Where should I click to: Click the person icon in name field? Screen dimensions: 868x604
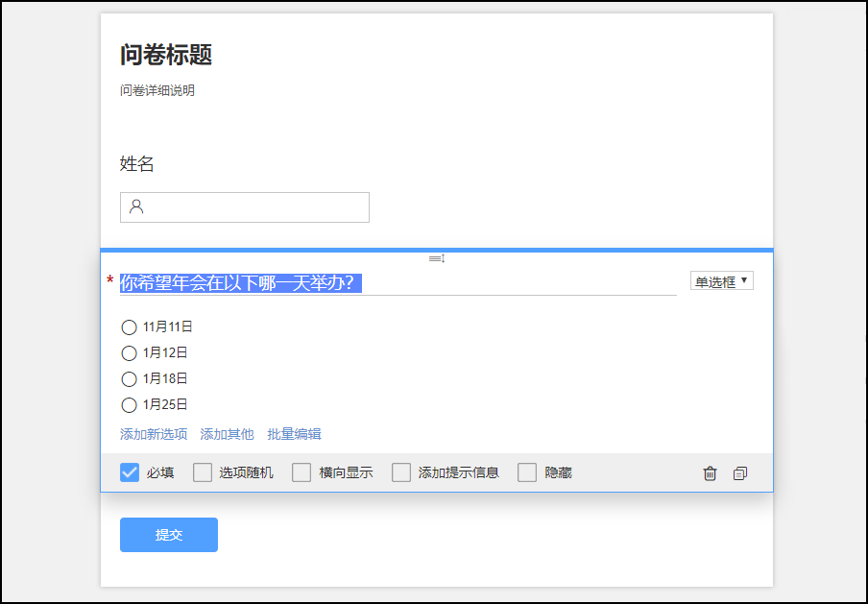(136, 206)
